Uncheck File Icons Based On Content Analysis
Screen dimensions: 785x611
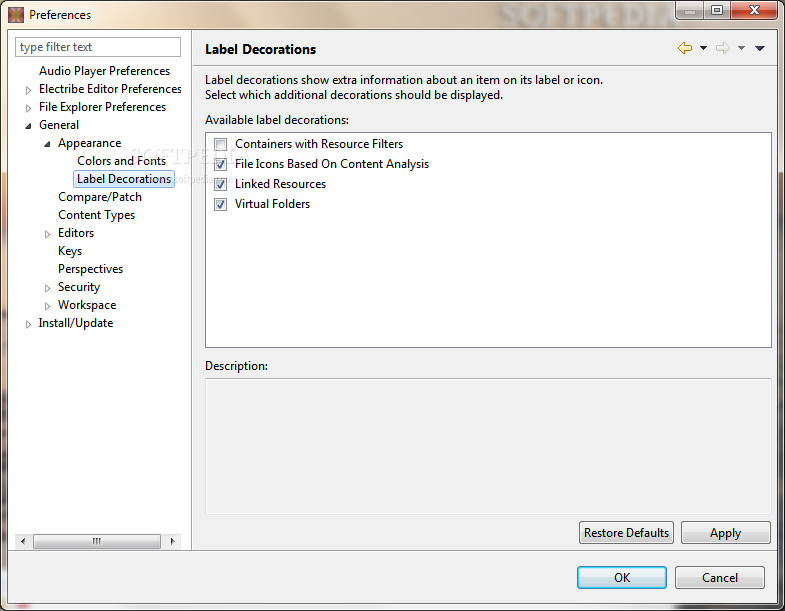(x=220, y=164)
